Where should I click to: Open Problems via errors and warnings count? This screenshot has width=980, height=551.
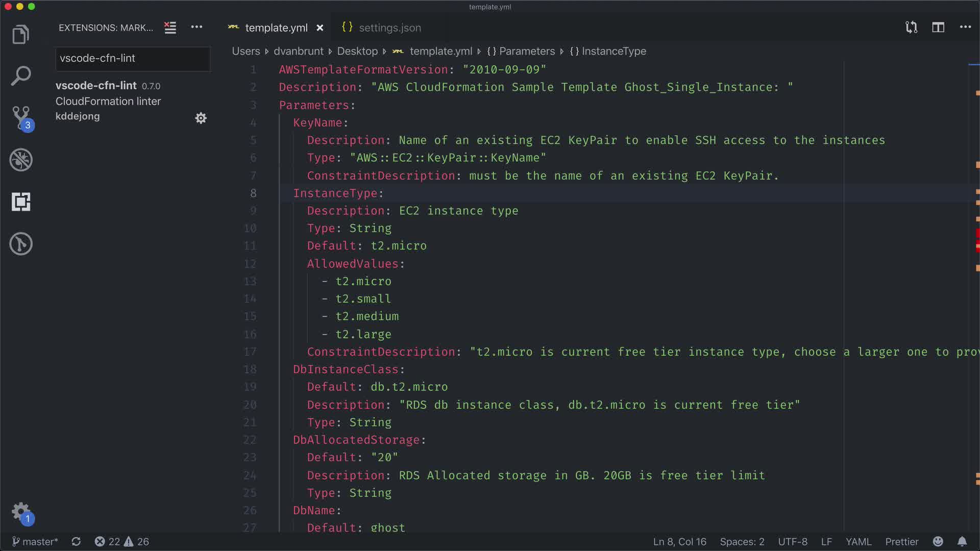click(121, 542)
